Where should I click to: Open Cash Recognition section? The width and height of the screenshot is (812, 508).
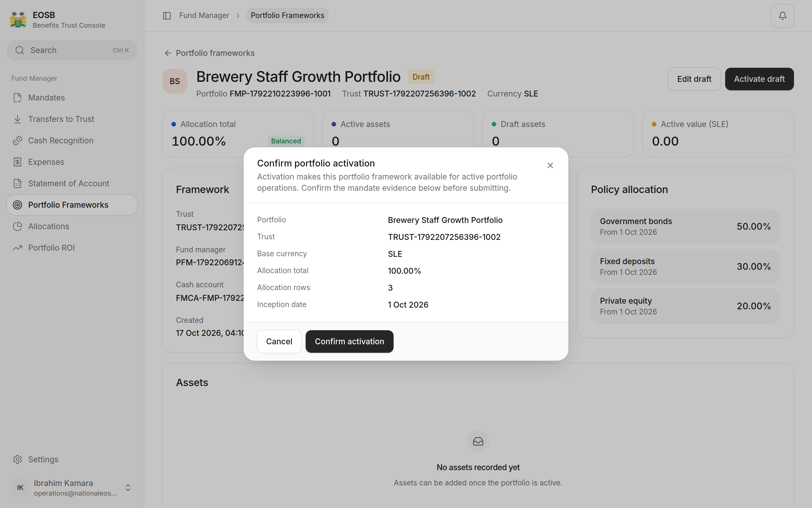[x=72, y=141]
